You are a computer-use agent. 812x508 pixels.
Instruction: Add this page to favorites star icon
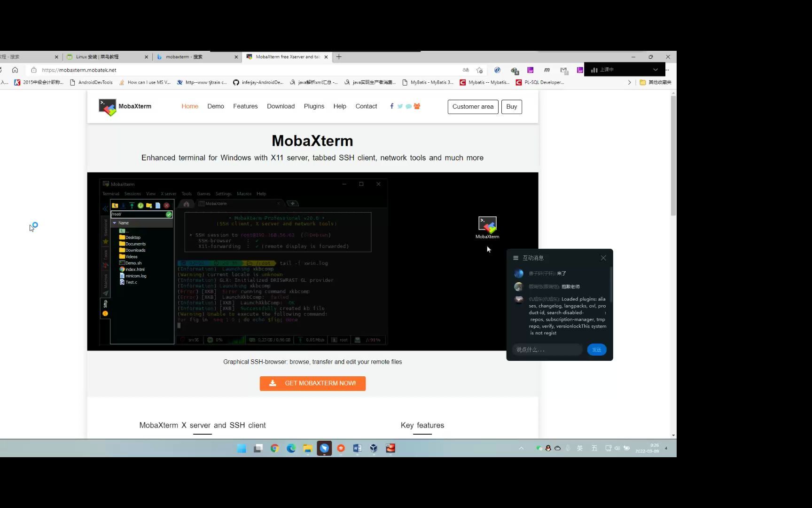(479, 70)
